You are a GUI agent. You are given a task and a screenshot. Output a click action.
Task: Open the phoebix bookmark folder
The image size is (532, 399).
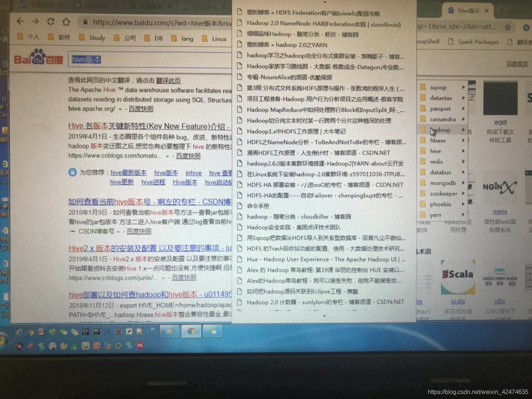pos(443,204)
